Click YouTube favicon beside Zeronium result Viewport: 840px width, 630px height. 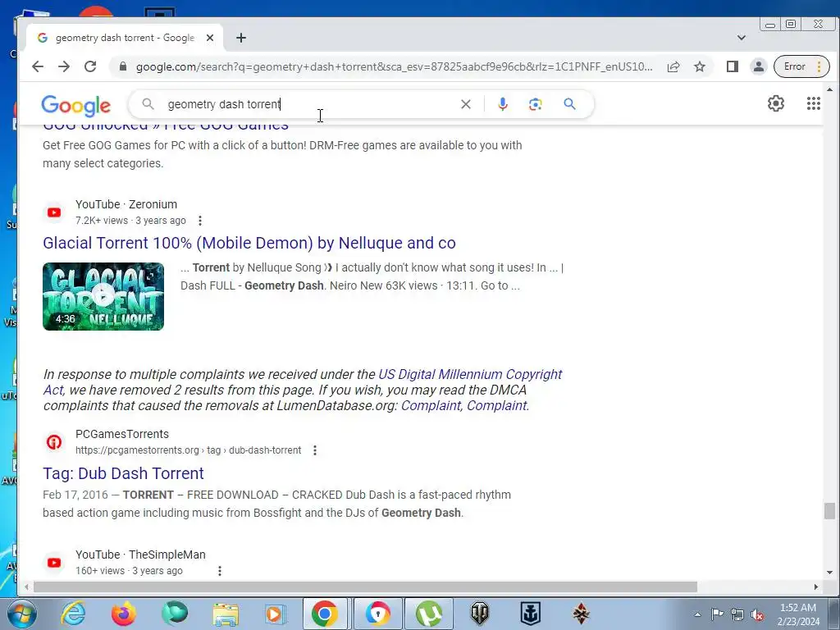pyautogui.click(x=54, y=212)
